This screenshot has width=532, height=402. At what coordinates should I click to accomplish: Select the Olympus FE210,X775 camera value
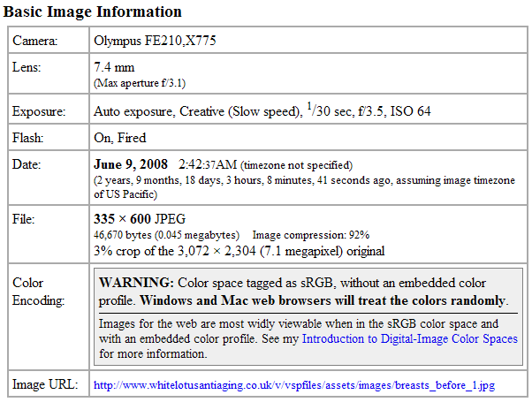[x=155, y=42]
